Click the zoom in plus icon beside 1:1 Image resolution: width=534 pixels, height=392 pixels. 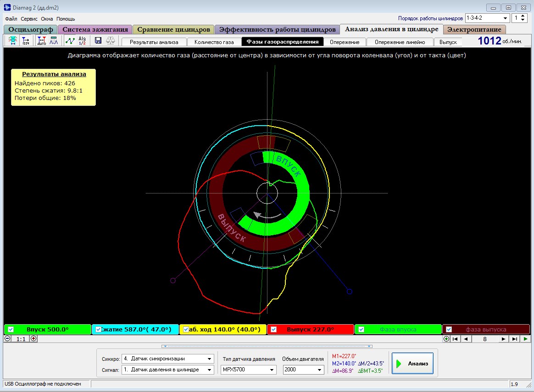click(33, 339)
